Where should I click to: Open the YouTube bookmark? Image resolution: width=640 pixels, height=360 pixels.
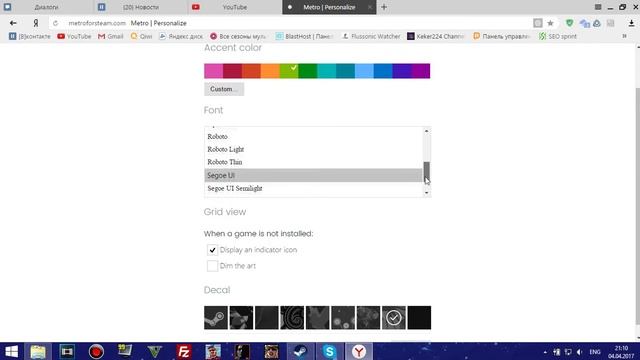coord(74,36)
